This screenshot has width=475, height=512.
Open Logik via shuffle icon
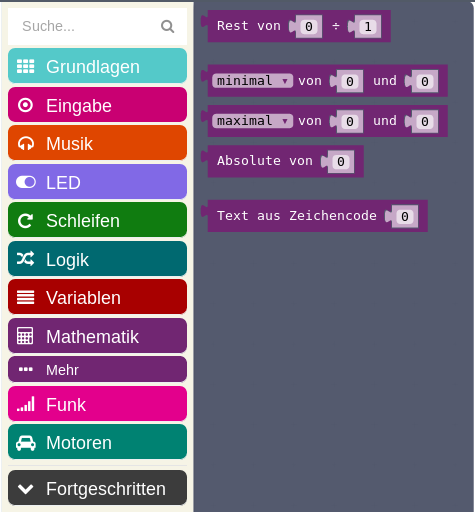[x=25, y=259]
